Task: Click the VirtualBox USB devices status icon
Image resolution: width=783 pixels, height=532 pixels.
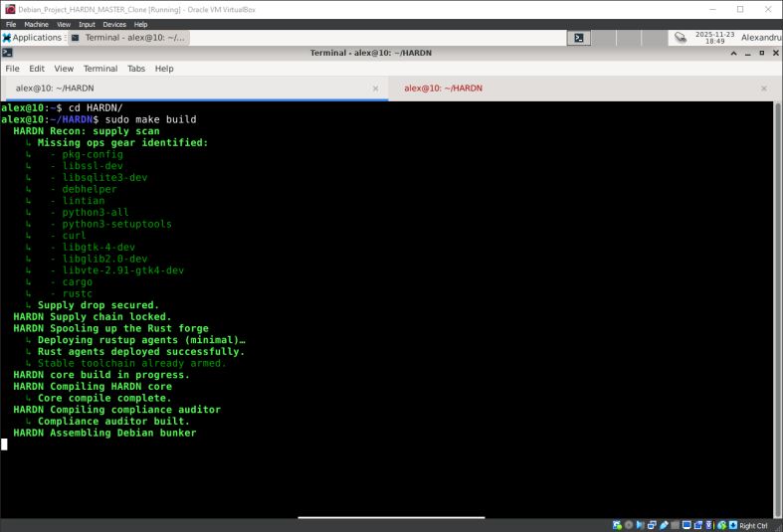Action: [665, 525]
